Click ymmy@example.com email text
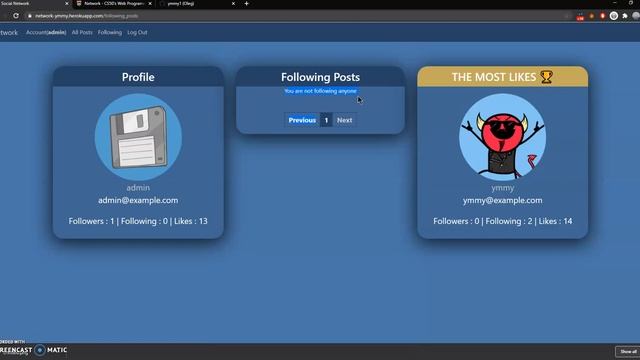 coord(502,200)
